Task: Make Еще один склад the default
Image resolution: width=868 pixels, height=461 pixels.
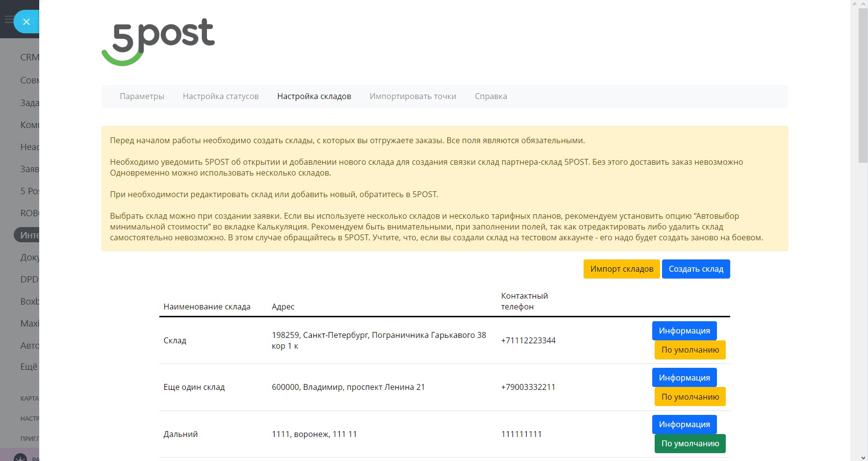Action: (689, 397)
